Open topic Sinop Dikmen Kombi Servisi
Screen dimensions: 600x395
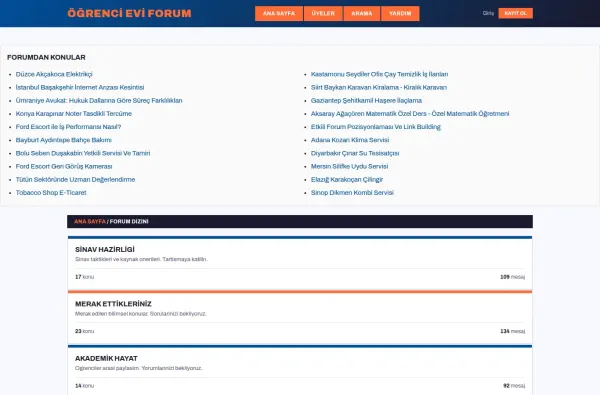click(352, 193)
